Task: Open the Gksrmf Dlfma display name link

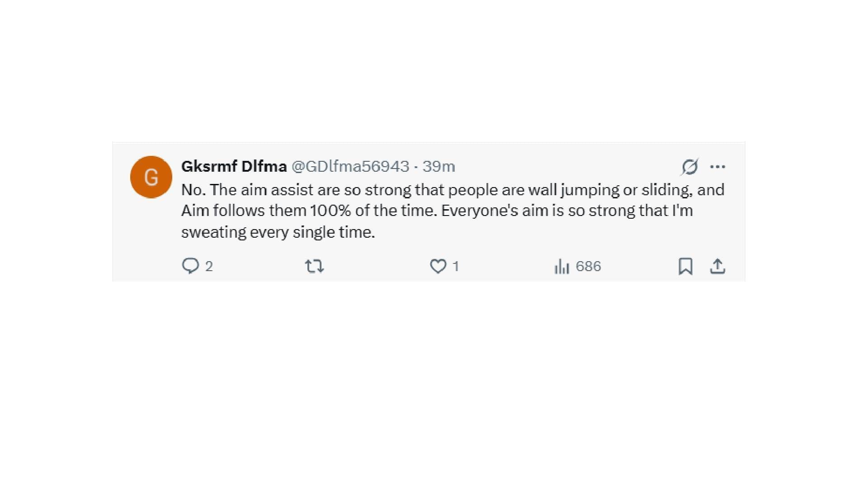Action: coord(234,166)
